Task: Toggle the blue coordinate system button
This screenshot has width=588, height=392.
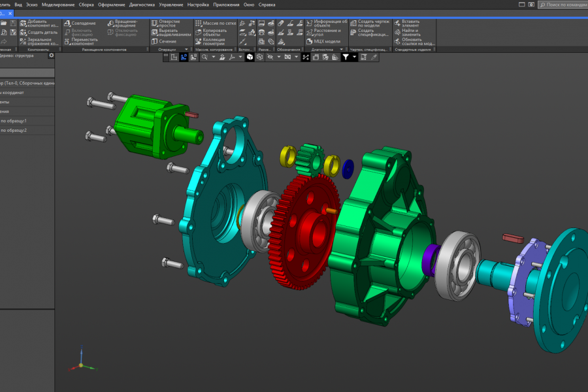Action: 184,57
